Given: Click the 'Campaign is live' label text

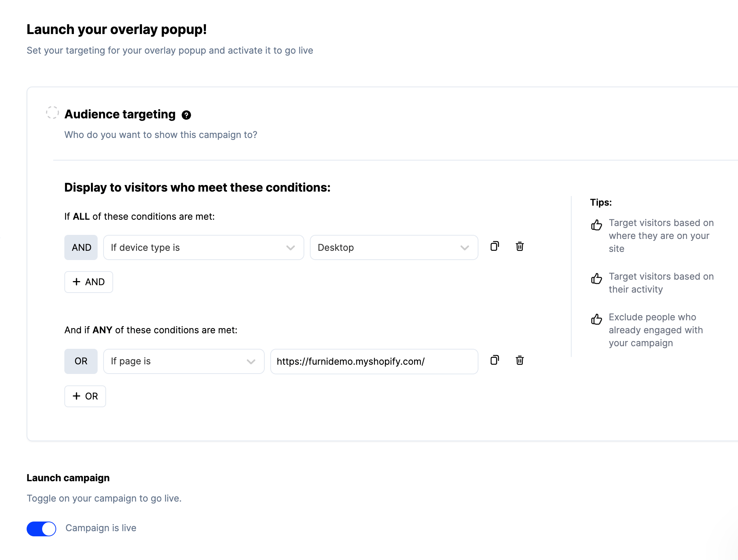Looking at the screenshot, I should 101,528.
